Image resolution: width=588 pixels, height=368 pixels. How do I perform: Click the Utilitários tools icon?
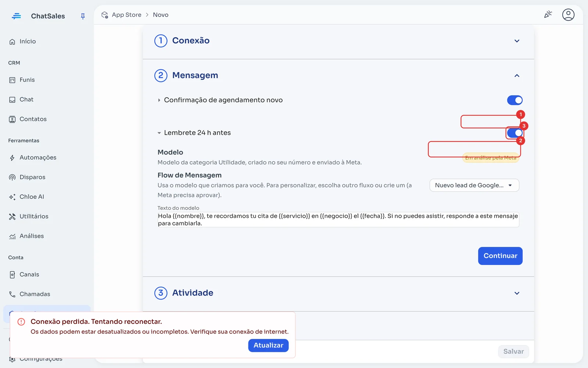click(12, 216)
